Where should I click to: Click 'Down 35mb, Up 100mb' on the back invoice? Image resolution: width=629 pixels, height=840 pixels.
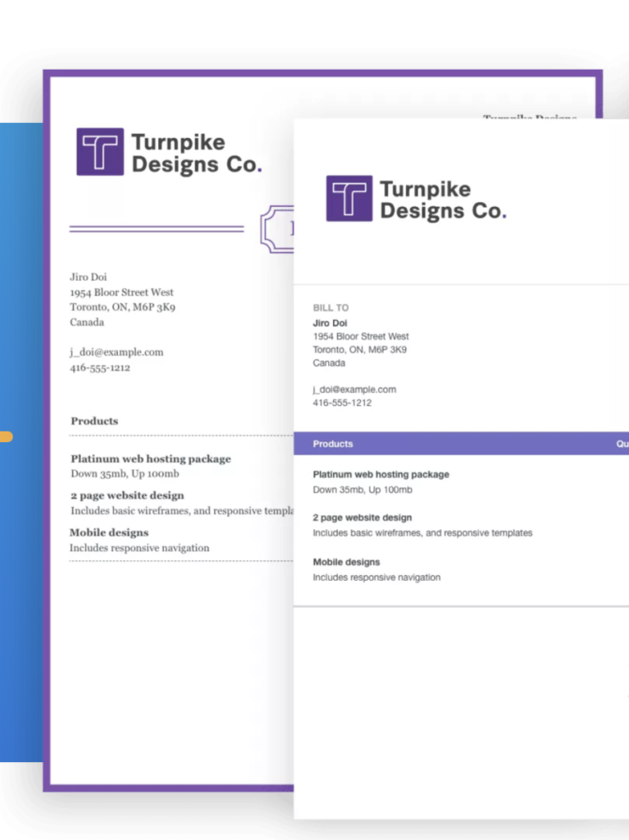click(x=125, y=473)
